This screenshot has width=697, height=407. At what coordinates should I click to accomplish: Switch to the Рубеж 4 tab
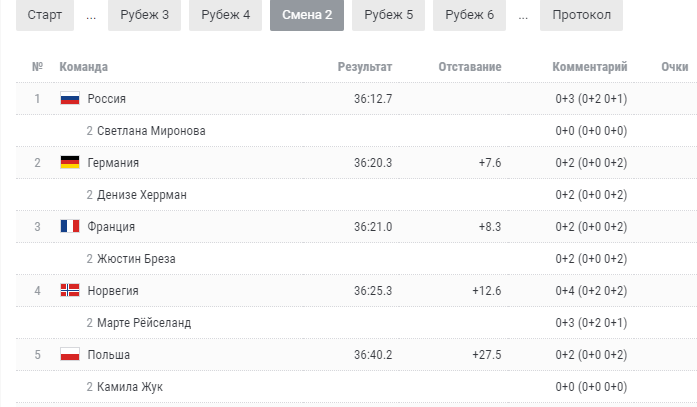(225, 15)
